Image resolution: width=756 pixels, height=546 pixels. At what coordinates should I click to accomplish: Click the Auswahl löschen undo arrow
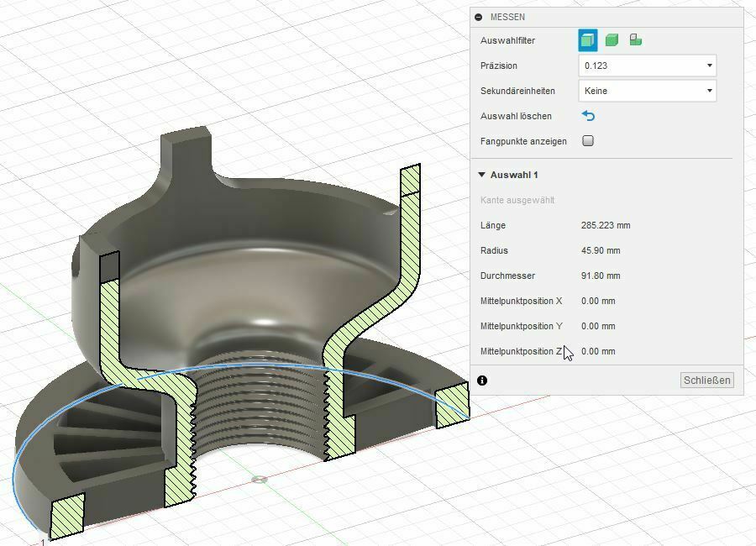point(589,116)
